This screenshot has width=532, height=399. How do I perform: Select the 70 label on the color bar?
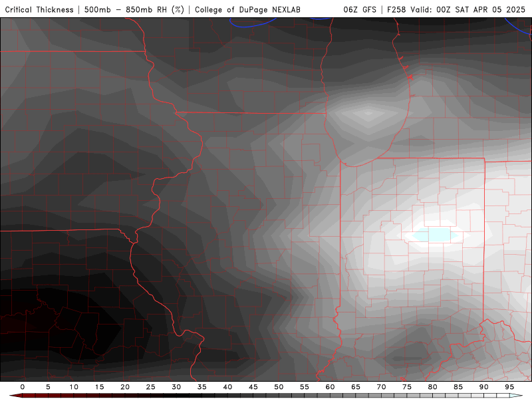click(381, 387)
